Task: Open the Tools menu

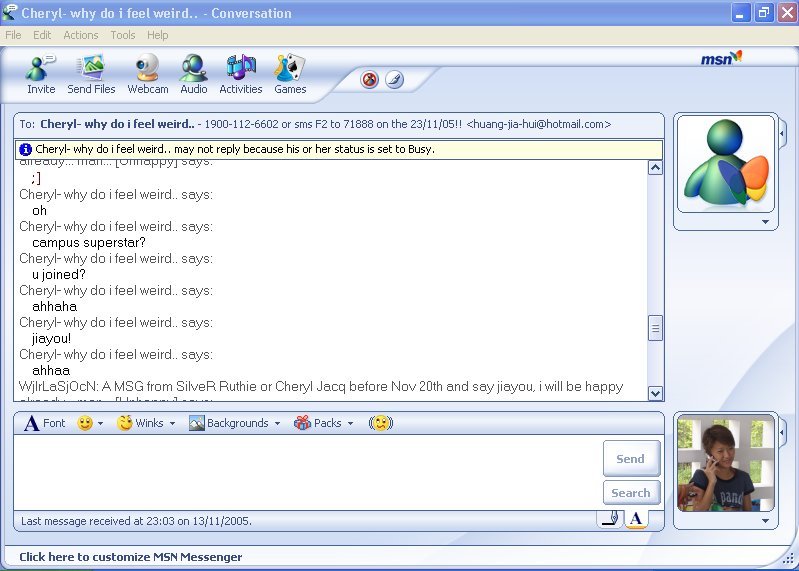Action: pos(123,35)
